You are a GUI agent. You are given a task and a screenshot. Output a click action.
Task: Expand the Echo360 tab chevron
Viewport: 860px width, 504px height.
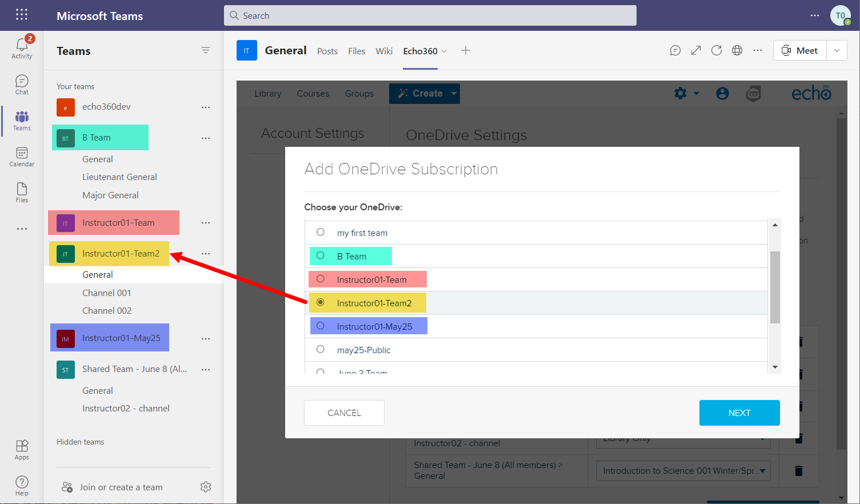[x=444, y=51]
